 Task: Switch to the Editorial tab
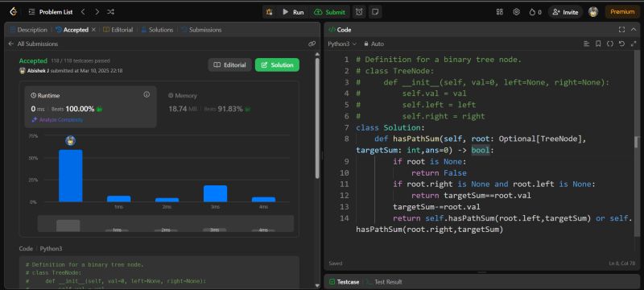point(118,30)
